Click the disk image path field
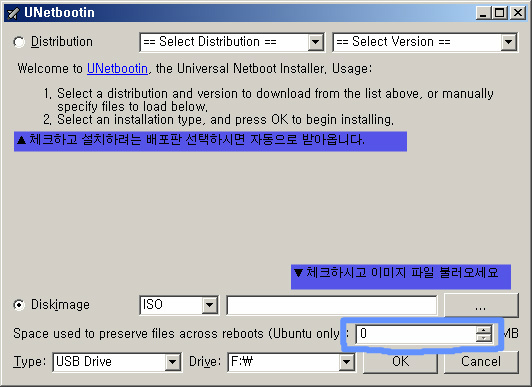 tap(332, 305)
